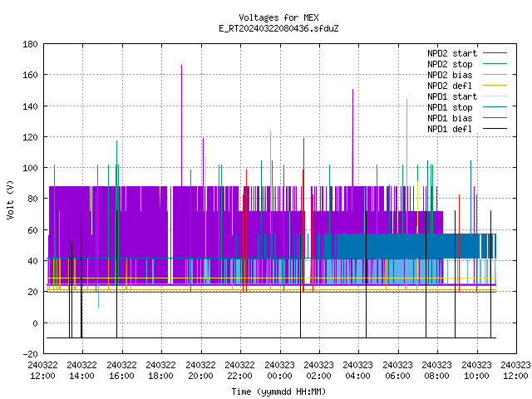Click the 240322 22:00 time tick label
The height and width of the screenshot is (399, 532).
[x=240, y=371]
